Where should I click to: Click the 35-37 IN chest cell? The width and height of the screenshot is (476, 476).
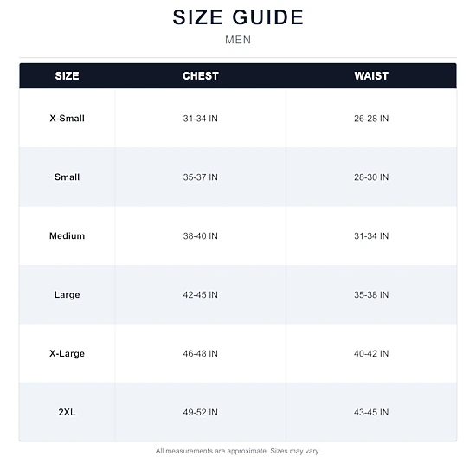pyautogui.click(x=201, y=177)
